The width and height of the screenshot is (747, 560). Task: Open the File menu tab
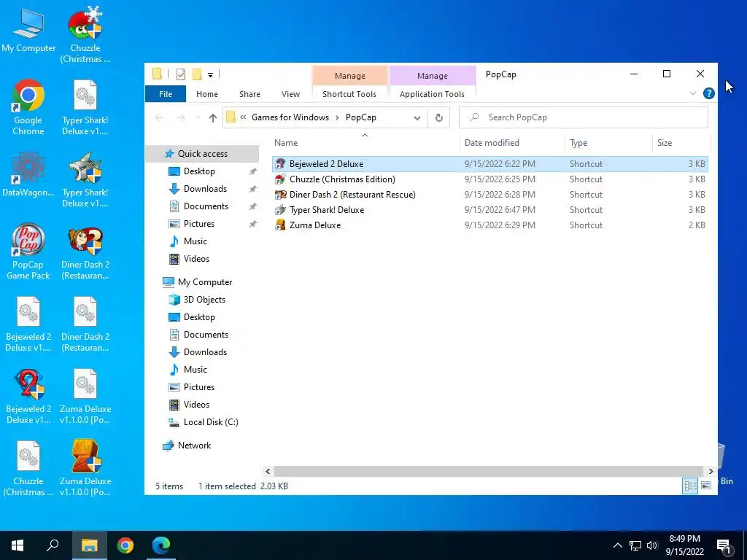[166, 94]
